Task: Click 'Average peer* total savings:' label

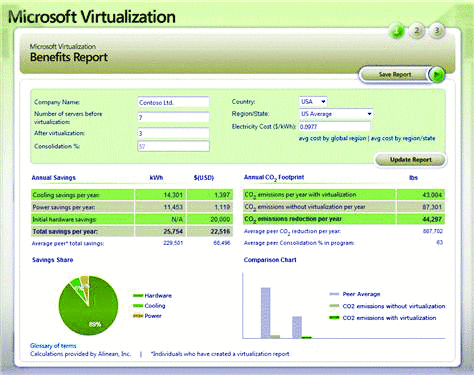Action: click(68, 244)
